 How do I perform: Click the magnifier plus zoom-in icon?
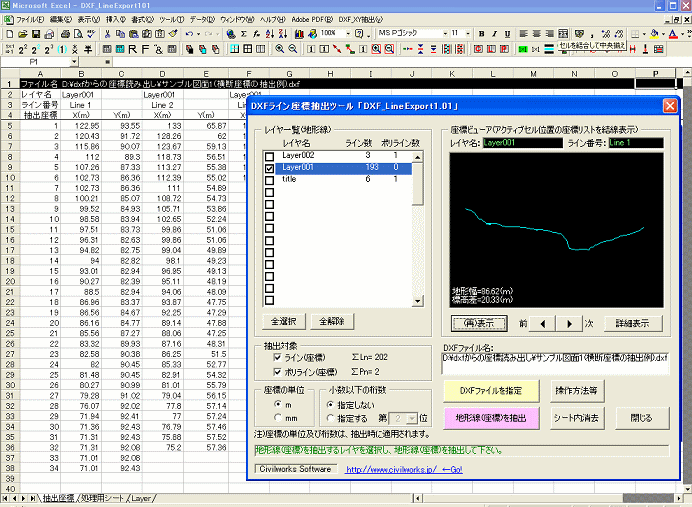(x=279, y=49)
